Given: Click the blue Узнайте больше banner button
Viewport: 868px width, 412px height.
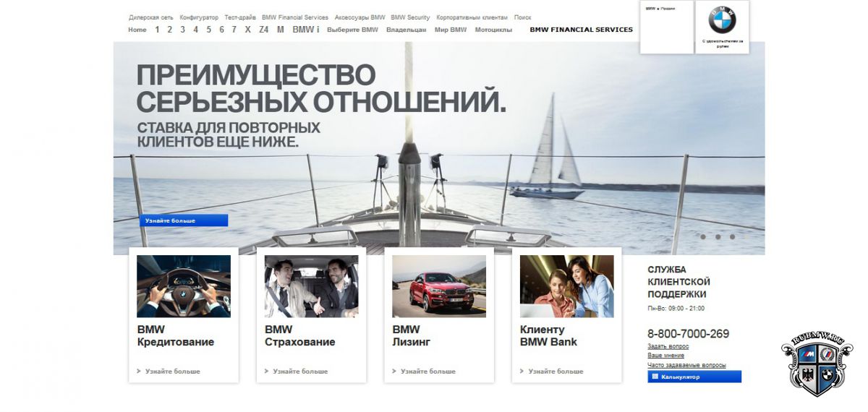Looking at the screenshot, I should [184, 220].
